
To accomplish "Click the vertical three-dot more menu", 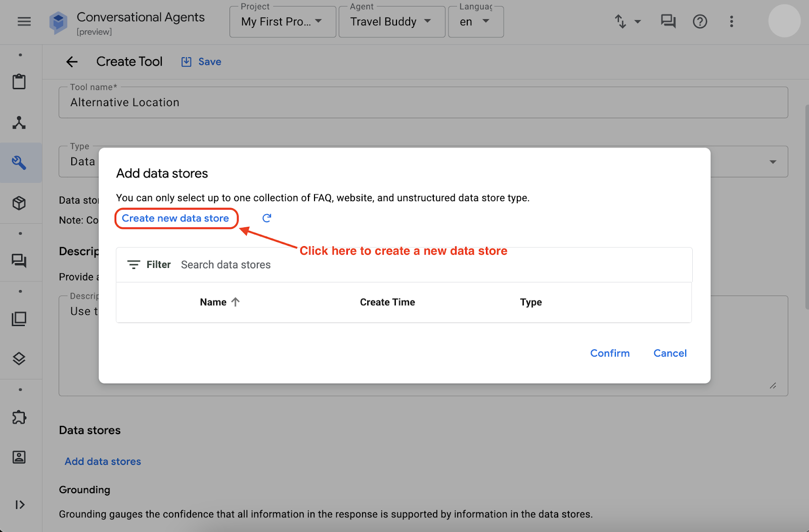I will 731,22.
